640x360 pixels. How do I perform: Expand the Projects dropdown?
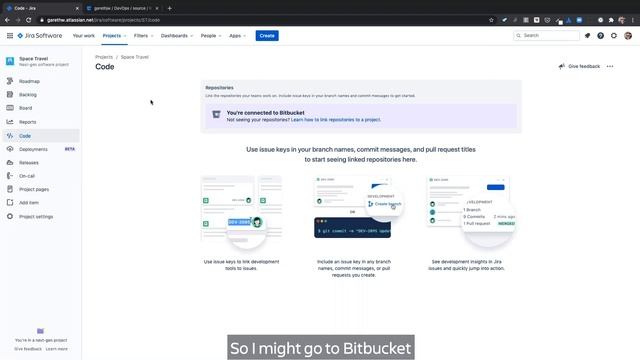point(114,36)
